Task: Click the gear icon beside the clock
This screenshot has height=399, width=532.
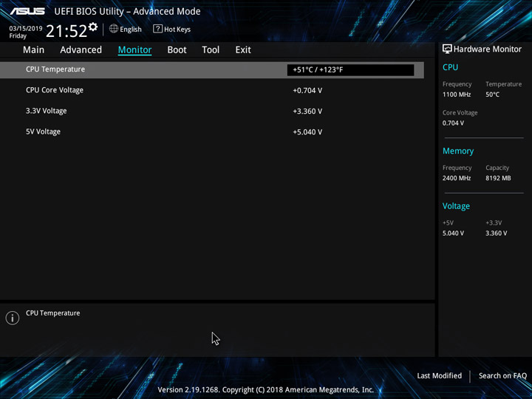Action: coord(93,27)
